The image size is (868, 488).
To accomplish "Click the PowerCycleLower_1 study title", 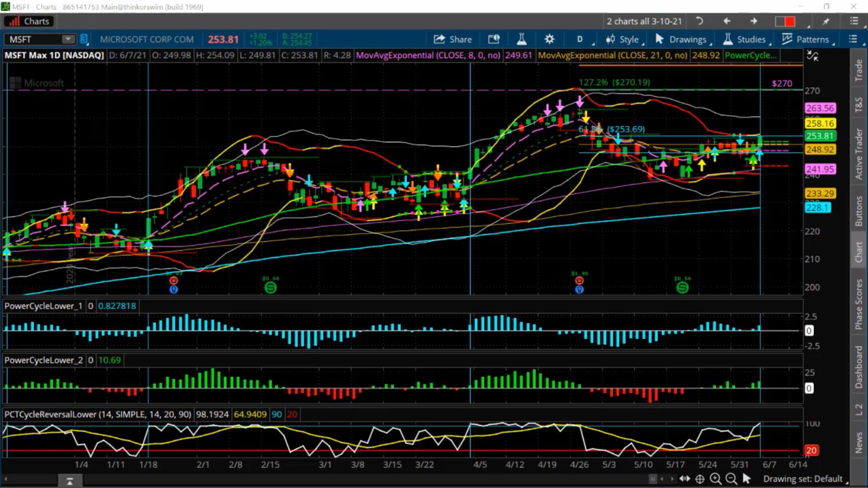I will (x=43, y=306).
